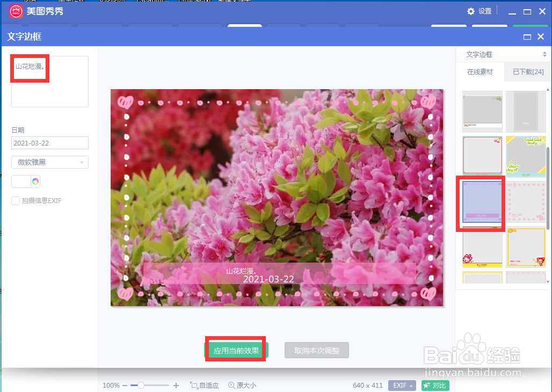Screen dimensions: 552x392
Task: Switch to the 在线素材 tab
Action: (x=480, y=72)
